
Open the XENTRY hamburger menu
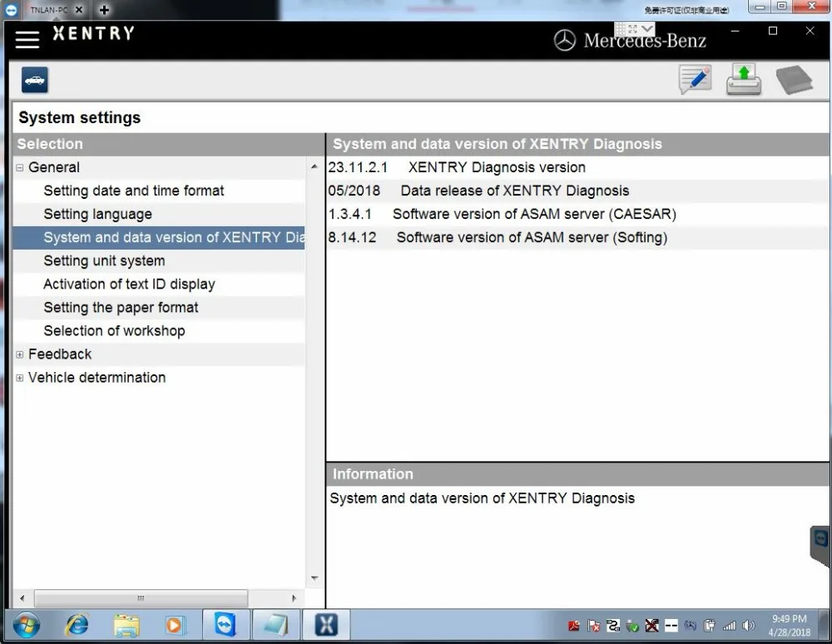click(x=27, y=40)
